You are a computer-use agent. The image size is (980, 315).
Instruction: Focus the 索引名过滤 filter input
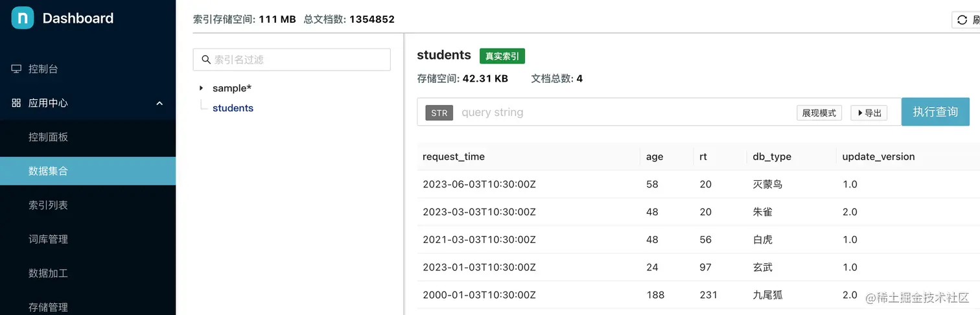[298, 60]
